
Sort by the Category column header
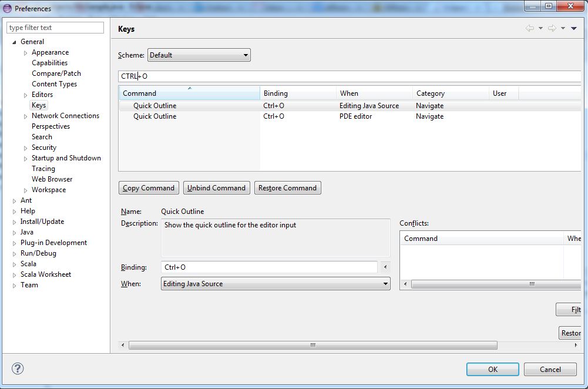[x=451, y=93]
